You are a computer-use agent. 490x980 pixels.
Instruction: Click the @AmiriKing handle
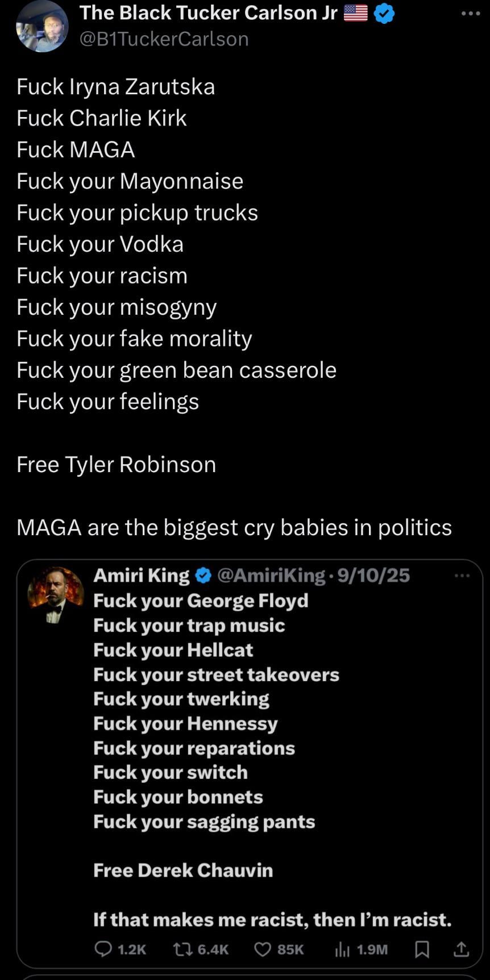(x=271, y=576)
